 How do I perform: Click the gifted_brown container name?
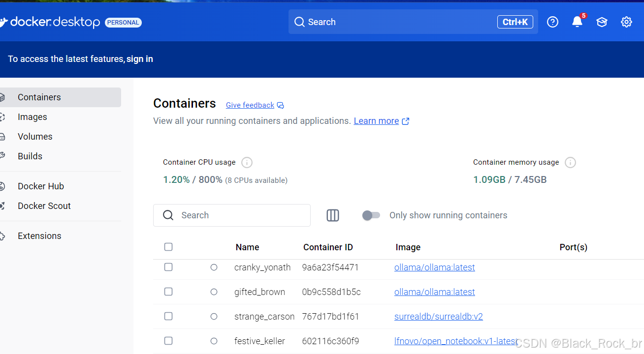(259, 292)
